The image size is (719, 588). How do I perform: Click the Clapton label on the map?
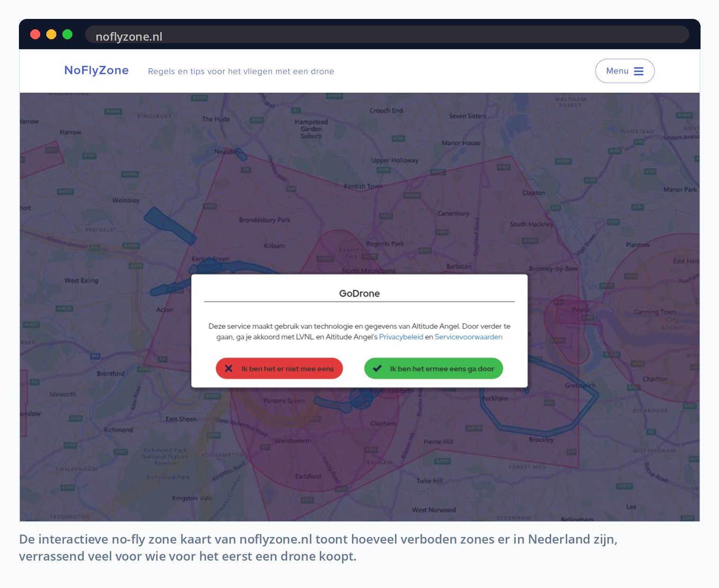tap(534, 193)
